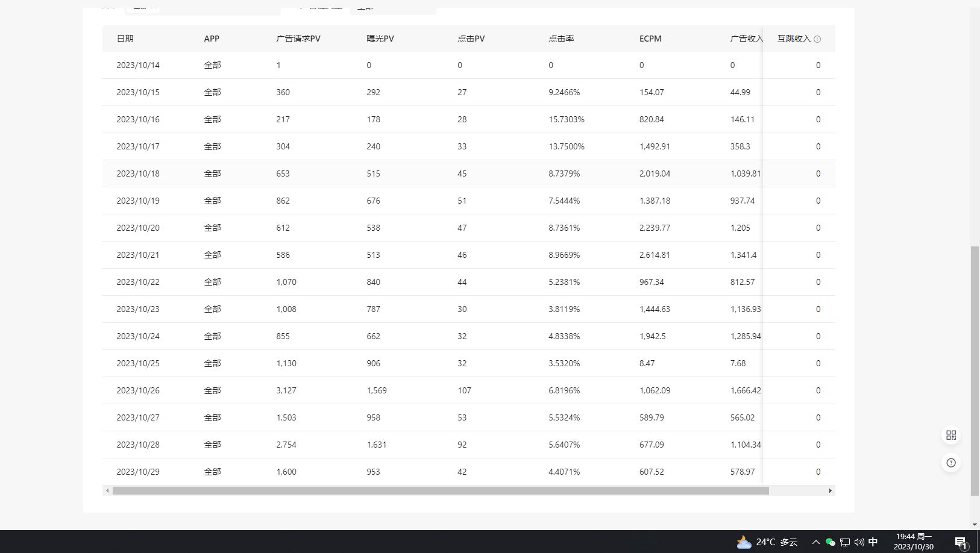Open network display icon in tray
The image size is (980, 553).
pyautogui.click(x=845, y=542)
